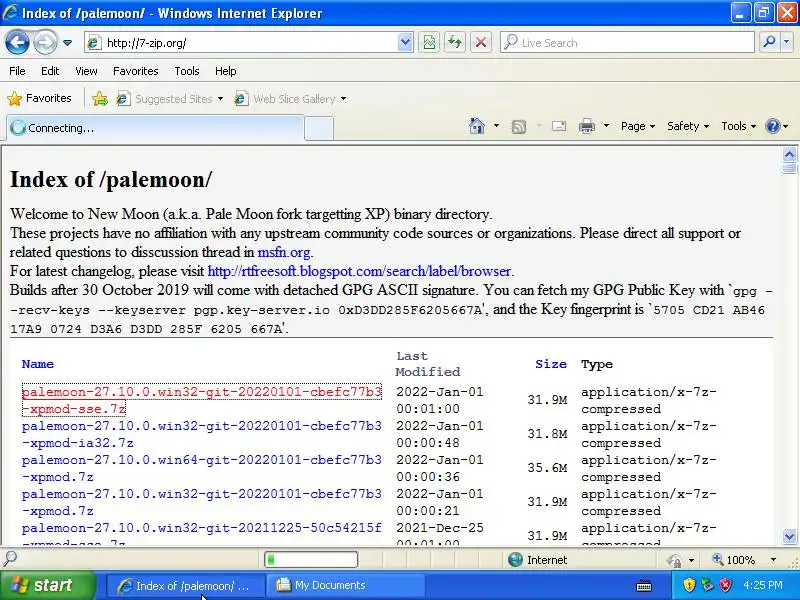Click the Print icon
This screenshot has height=600, width=800.
click(x=587, y=126)
